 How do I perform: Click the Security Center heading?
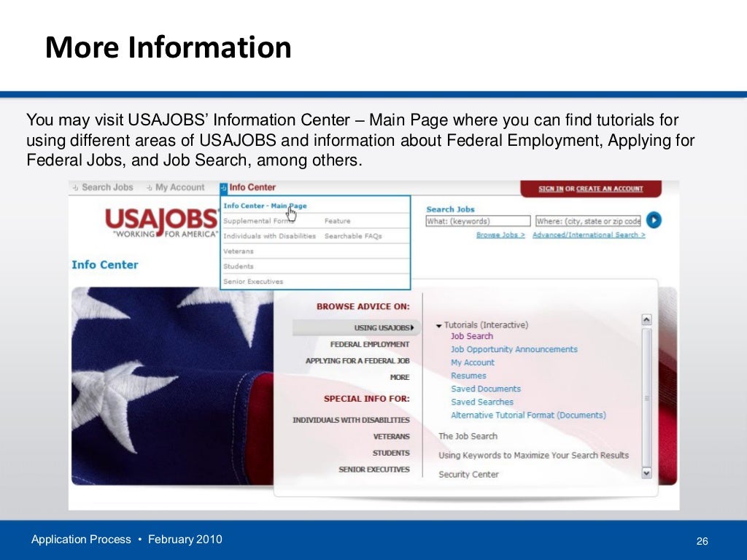pos(468,474)
